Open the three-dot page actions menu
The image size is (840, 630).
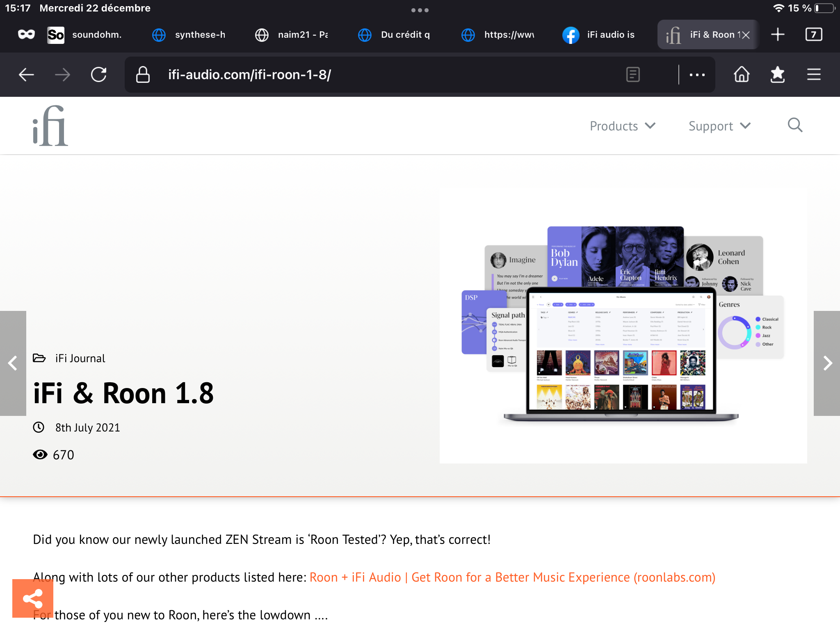(x=697, y=75)
